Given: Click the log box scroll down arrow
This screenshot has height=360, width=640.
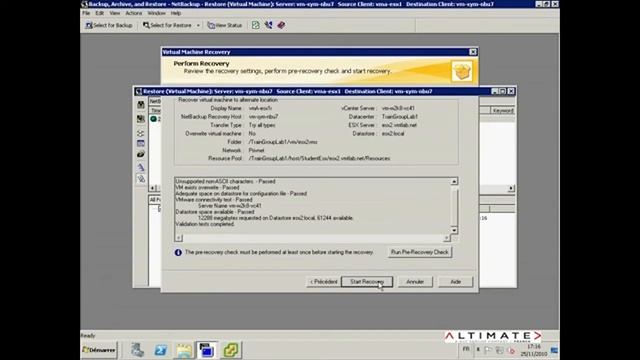Looking at the screenshot, I should tap(454, 230).
